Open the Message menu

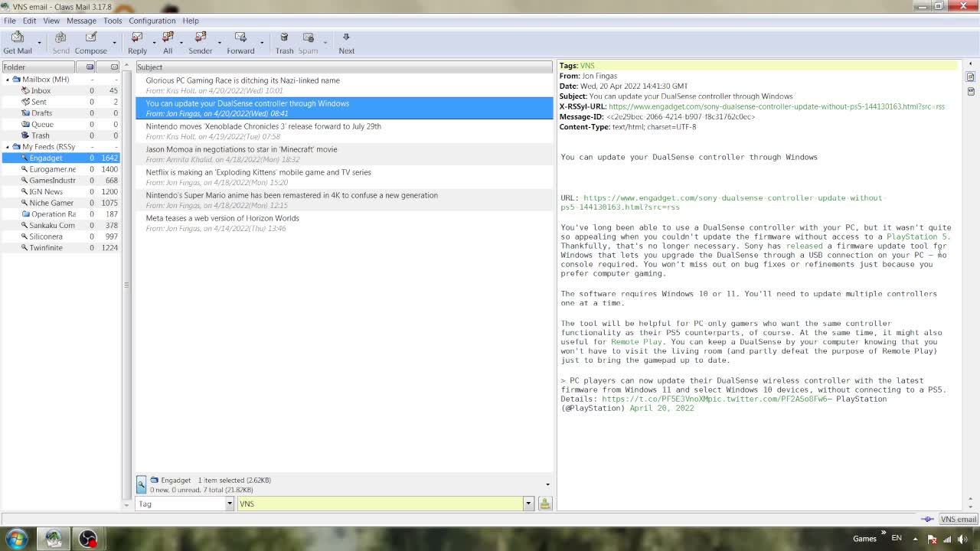[81, 21]
